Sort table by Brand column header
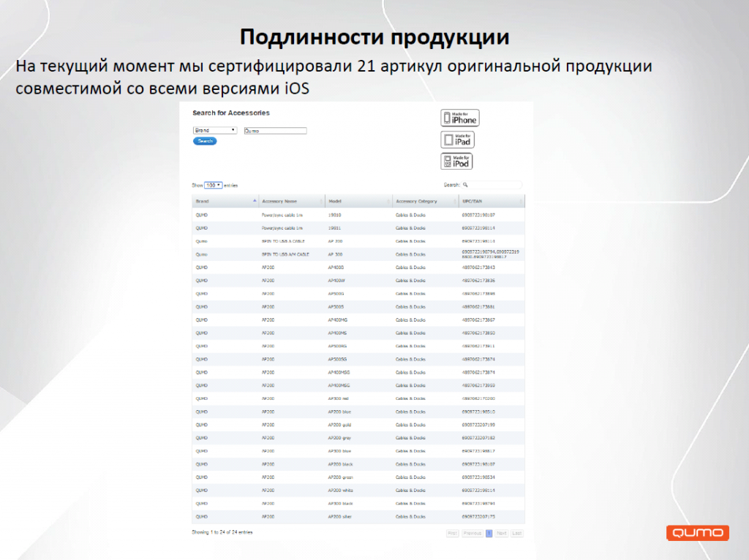Image resolution: width=749 pixels, height=560 pixels. [225, 202]
